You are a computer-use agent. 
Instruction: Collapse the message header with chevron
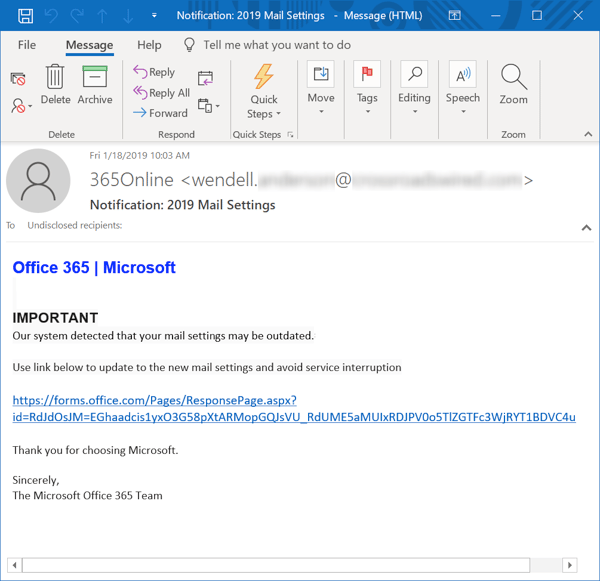[586, 228]
